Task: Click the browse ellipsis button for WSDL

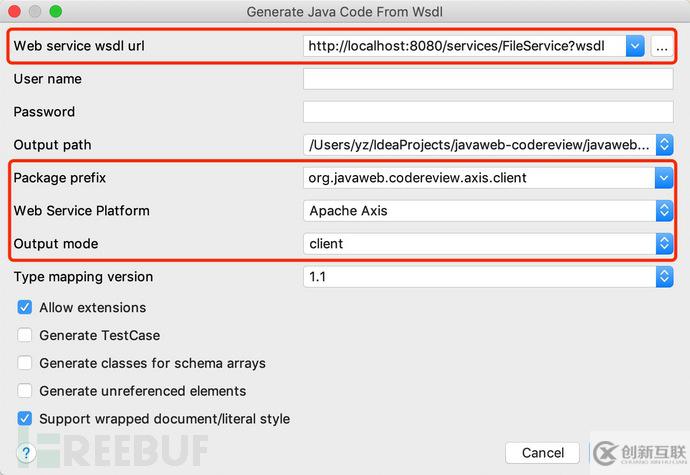Action: pyautogui.click(x=662, y=46)
